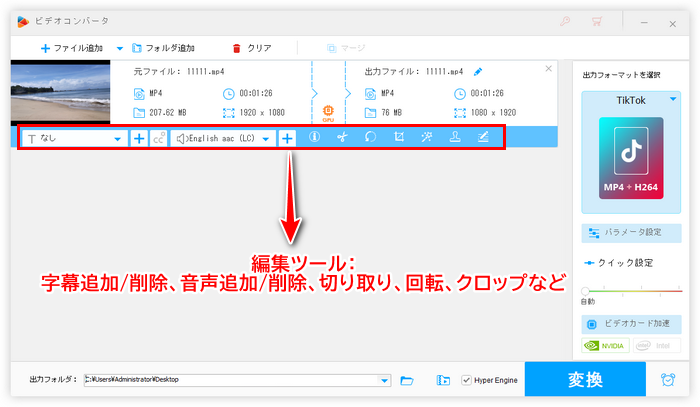
Task: Click the key registration icon
Action: [565, 21]
